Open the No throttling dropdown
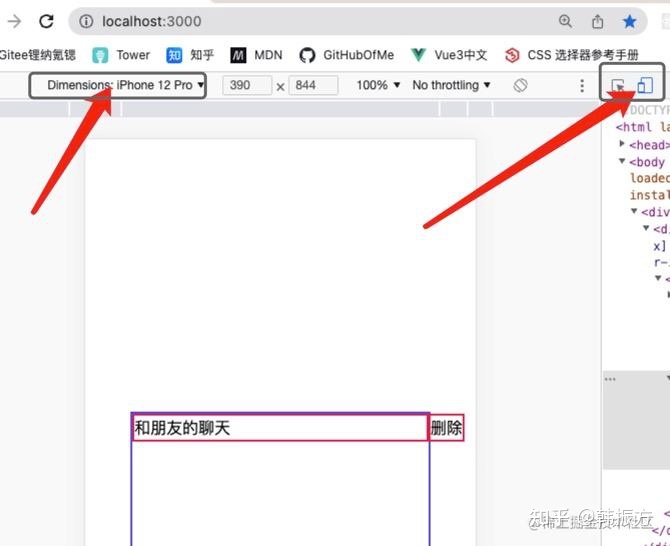This screenshot has height=546, width=670. pos(451,85)
